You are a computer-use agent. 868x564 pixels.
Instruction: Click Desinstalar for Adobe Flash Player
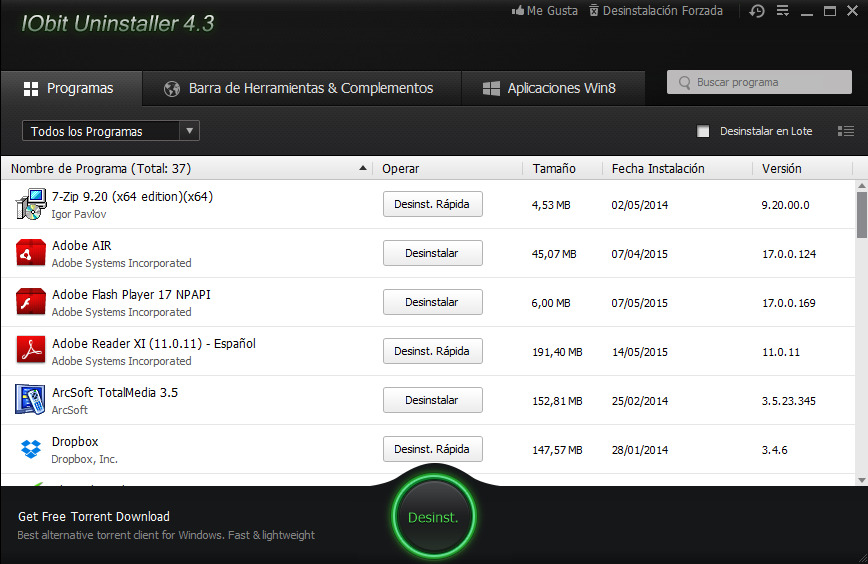pos(432,302)
